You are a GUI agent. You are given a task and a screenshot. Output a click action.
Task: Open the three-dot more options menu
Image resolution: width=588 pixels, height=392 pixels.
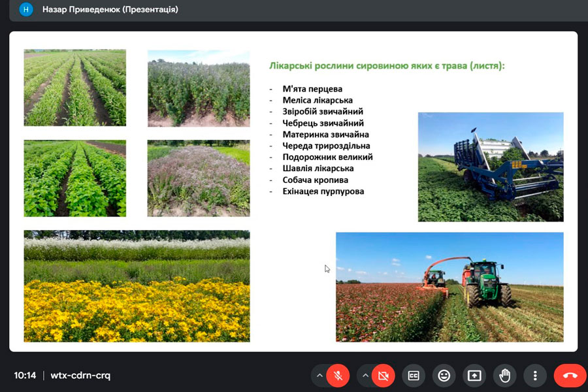click(x=535, y=376)
